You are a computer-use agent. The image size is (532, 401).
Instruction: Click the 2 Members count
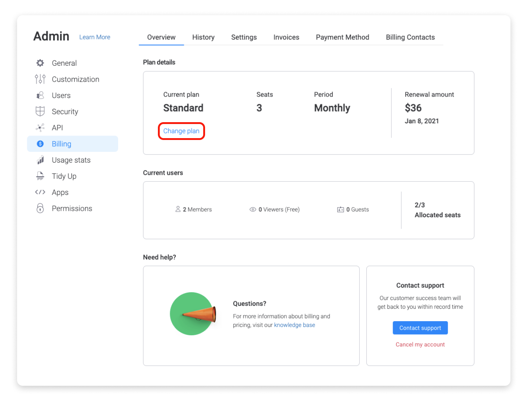pos(197,209)
